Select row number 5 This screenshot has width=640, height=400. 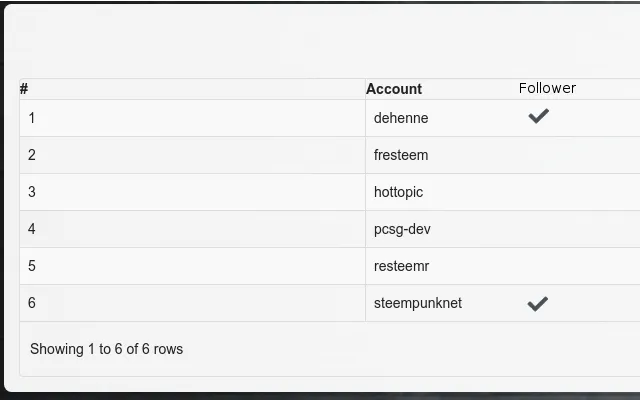pyautogui.click(x=31, y=266)
